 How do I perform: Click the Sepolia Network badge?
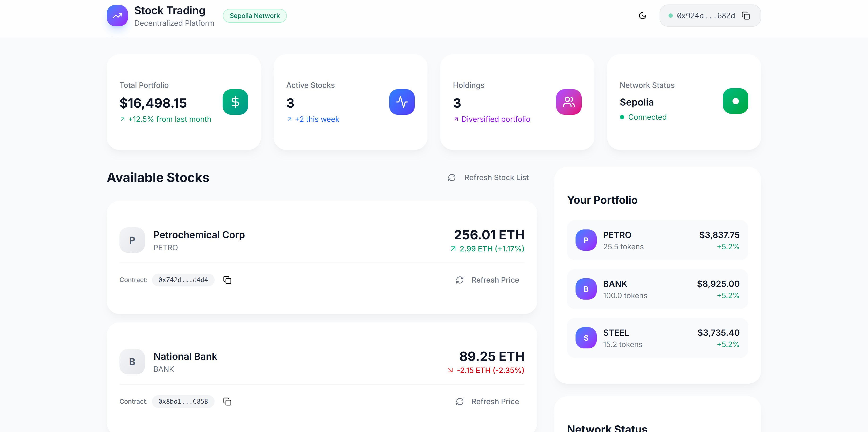255,16
